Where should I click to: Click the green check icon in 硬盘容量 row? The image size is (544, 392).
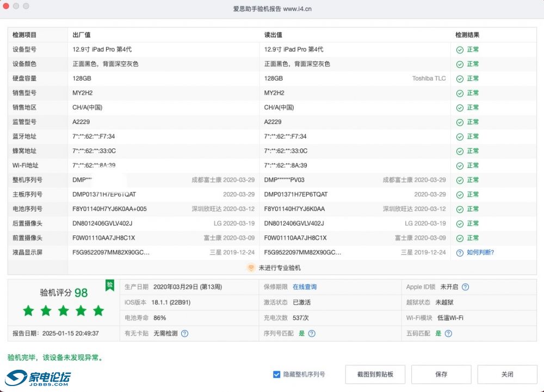tap(460, 79)
